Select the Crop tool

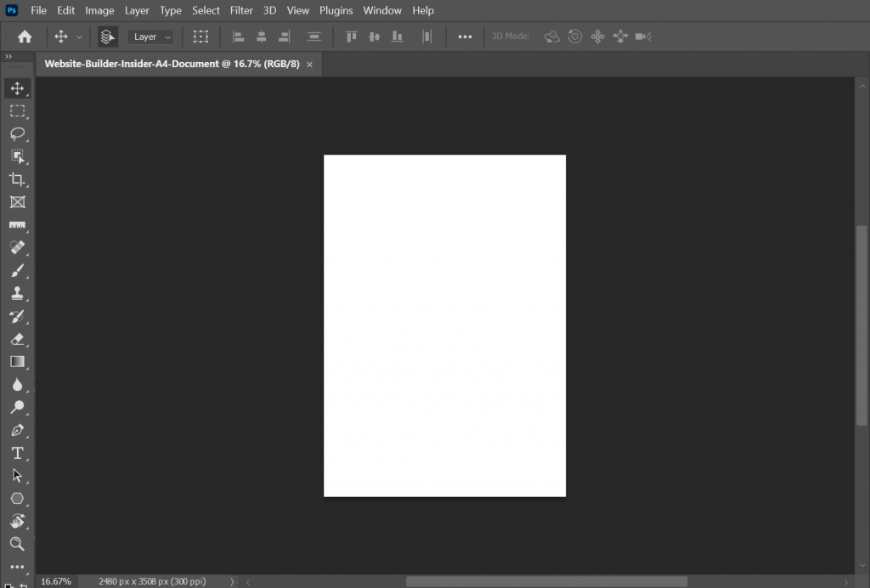pyautogui.click(x=18, y=179)
